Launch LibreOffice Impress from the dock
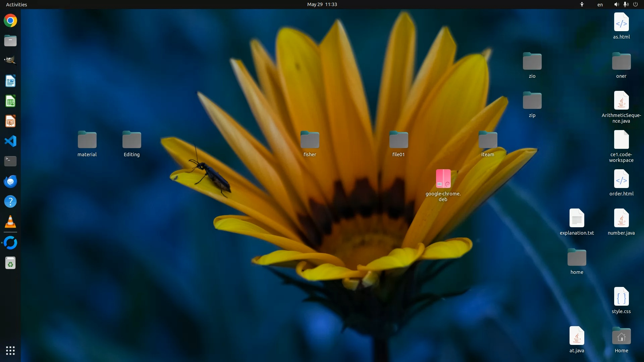The width and height of the screenshot is (644, 362). pyautogui.click(x=10, y=121)
